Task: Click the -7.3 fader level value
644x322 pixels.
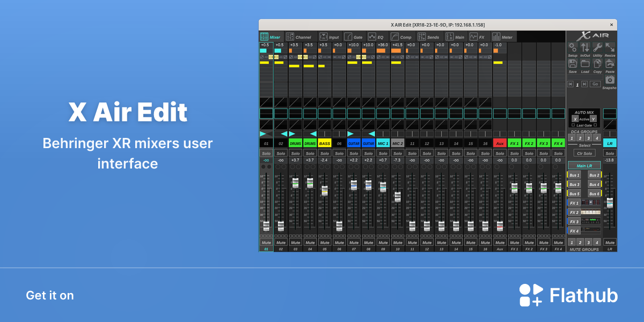Action: click(397, 160)
